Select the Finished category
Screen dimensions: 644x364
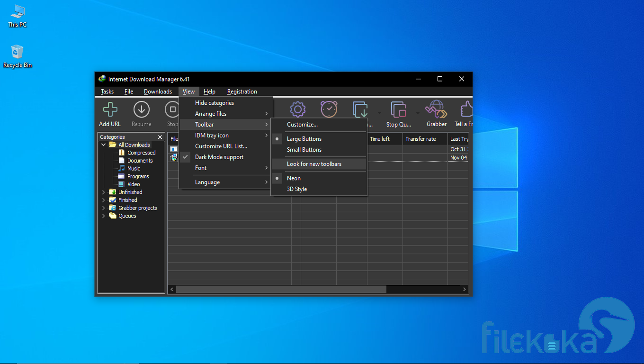coord(127,200)
